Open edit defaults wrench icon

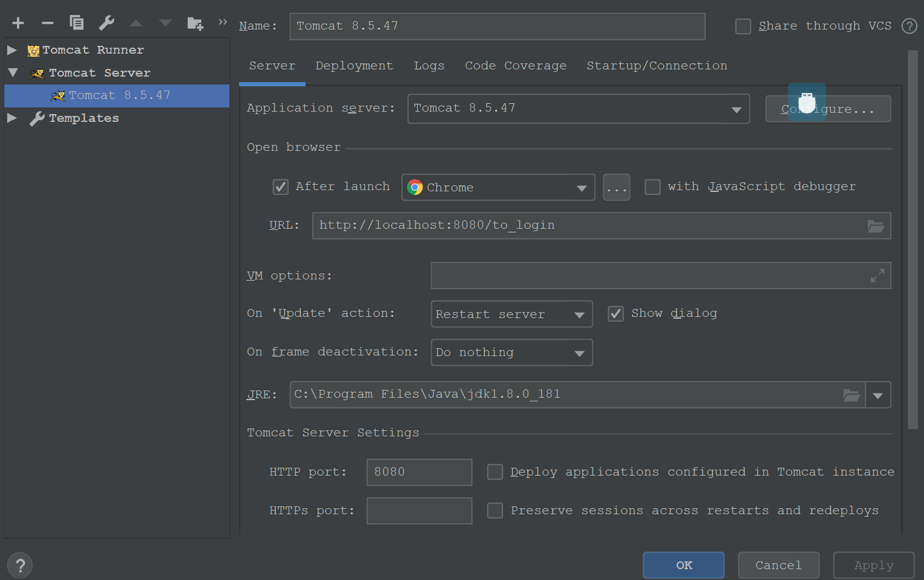pos(106,23)
